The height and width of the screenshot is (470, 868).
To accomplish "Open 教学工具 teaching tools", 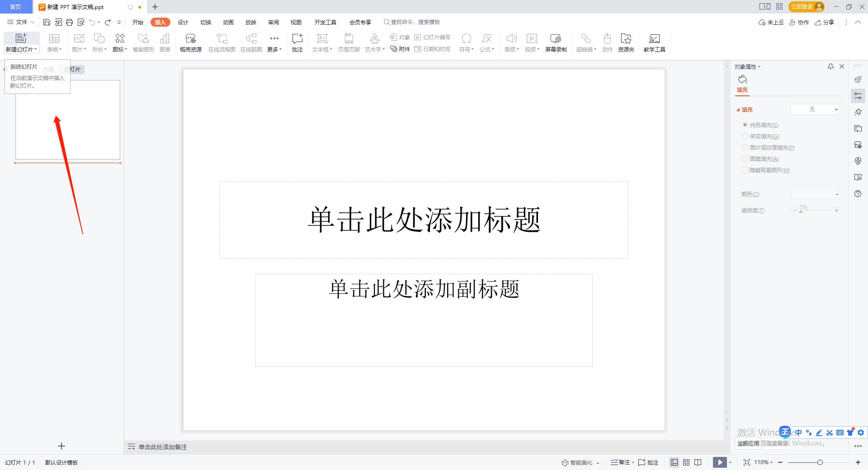I will click(654, 43).
